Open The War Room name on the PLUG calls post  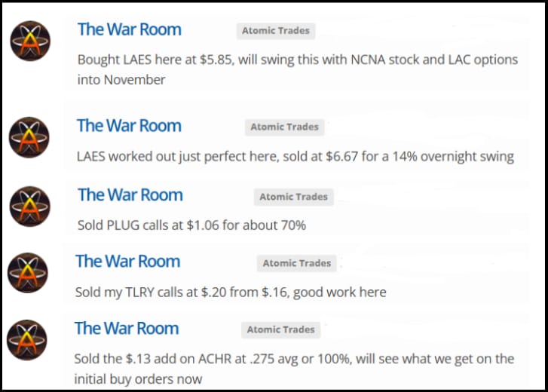(130, 195)
